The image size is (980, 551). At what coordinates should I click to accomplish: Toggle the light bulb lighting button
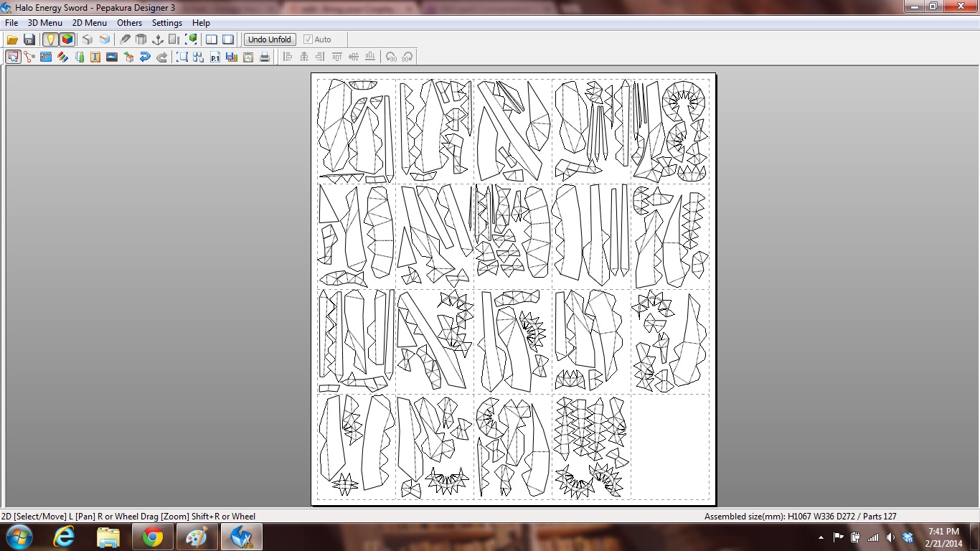click(50, 39)
